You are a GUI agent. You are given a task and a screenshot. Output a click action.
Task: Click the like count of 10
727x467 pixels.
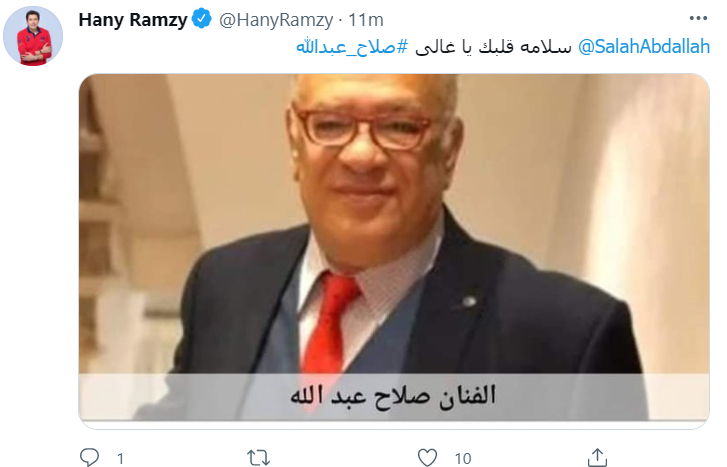coord(463,459)
